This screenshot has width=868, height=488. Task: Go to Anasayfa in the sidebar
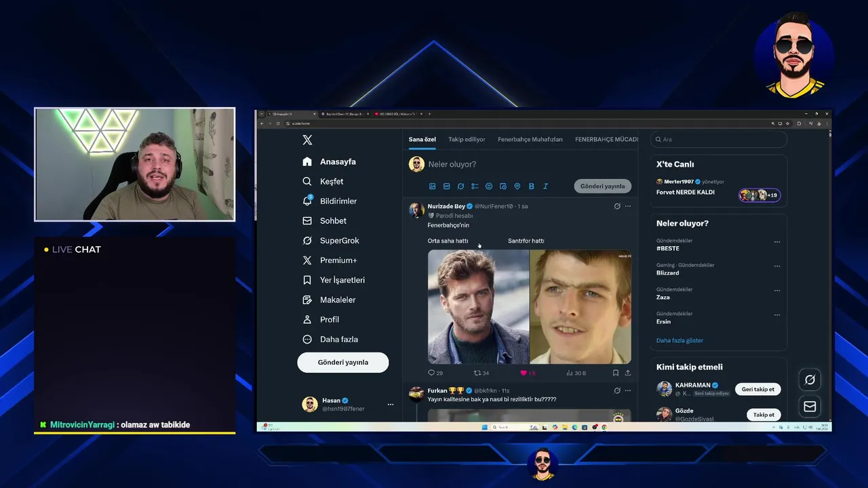coord(329,161)
